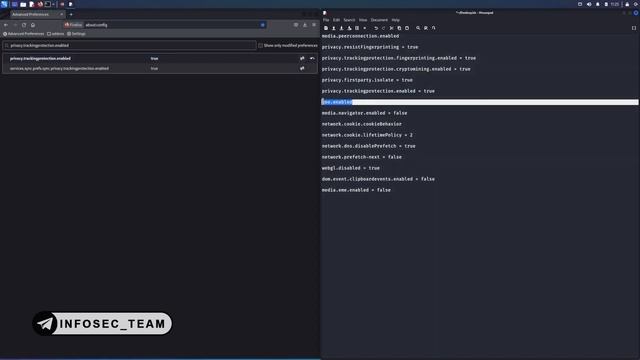Go back in Firefox navigation

pos(6,25)
